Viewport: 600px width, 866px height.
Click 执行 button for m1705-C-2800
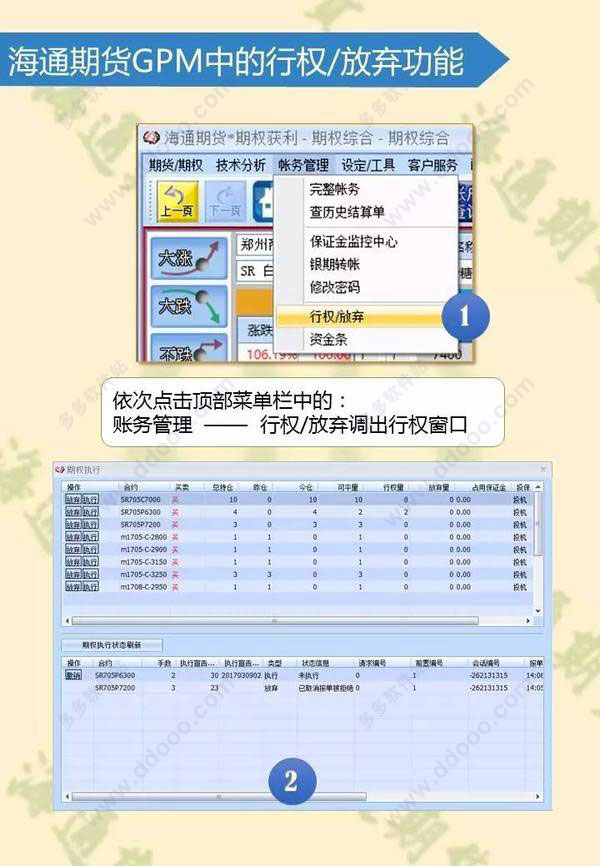click(x=90, y=537)
